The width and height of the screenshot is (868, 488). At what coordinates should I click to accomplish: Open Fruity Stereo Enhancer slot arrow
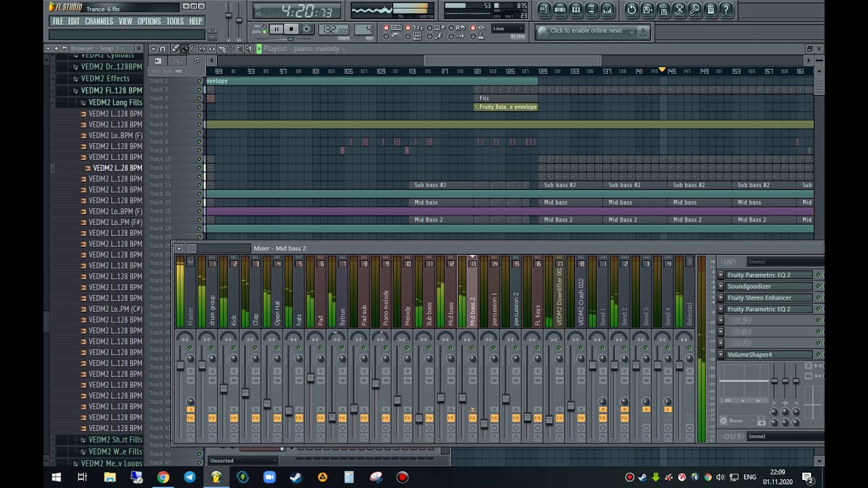click(x=721, y=298)
